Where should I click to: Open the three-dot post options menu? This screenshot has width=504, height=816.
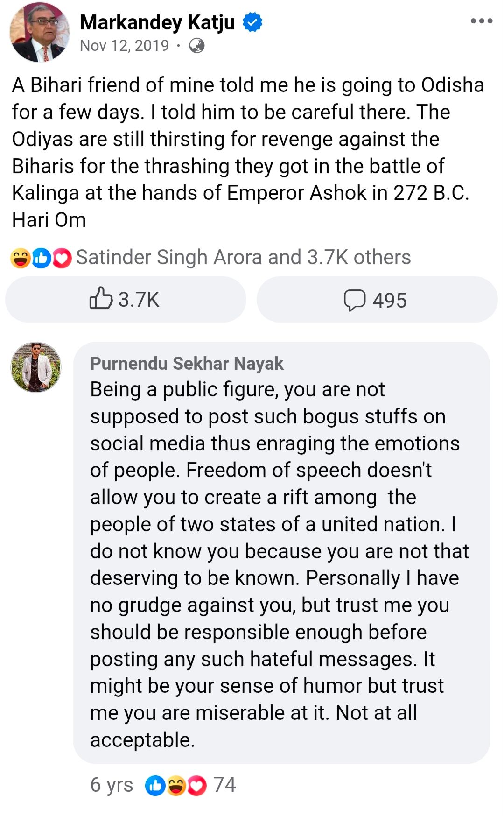coord(482,21)
